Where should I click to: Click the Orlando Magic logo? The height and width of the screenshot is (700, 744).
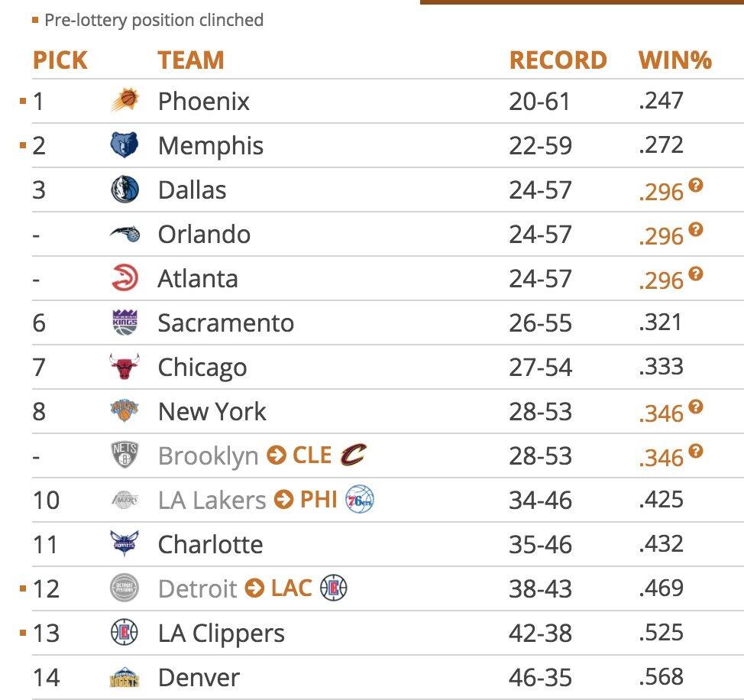click(x=125, y=234)
